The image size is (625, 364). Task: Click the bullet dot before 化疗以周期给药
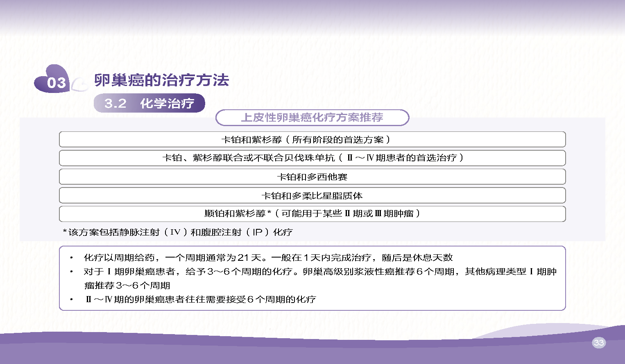coord(72,258)
